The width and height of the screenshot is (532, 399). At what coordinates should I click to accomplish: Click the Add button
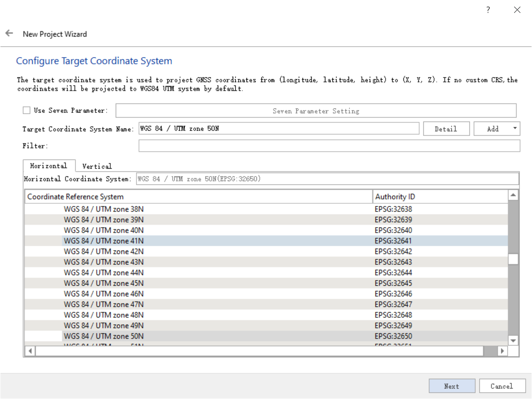click(x=493, y=129)
